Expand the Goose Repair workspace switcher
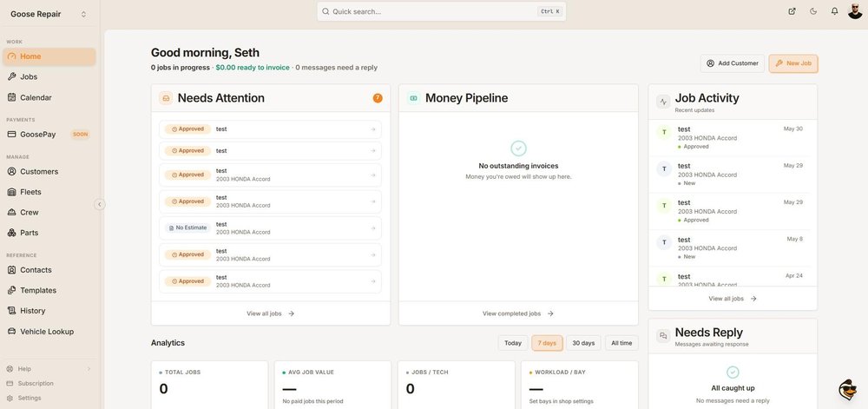The width and height of the screenshot is (868, 409). 49,14
